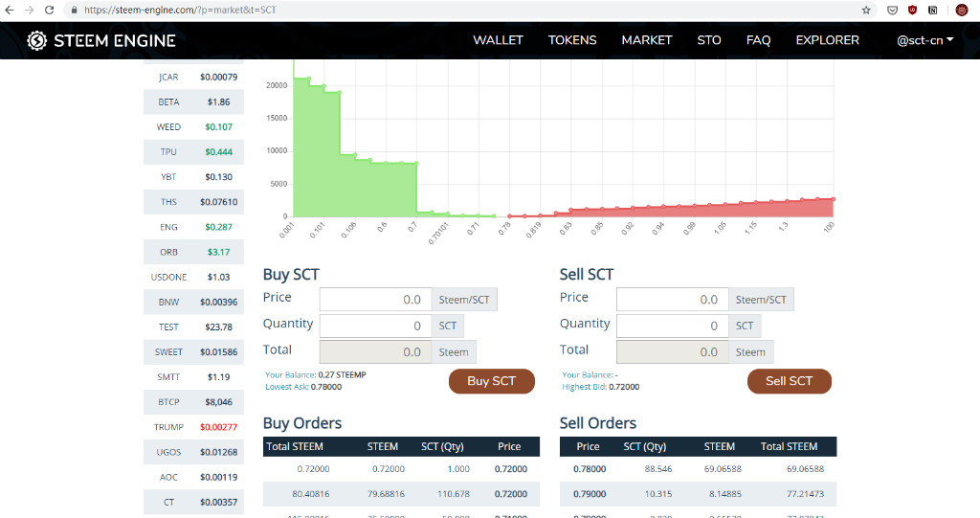Click the 0.79000 sell order price
Screen dimensions: 980x518
pyautogui.click(x=590, y=494)
